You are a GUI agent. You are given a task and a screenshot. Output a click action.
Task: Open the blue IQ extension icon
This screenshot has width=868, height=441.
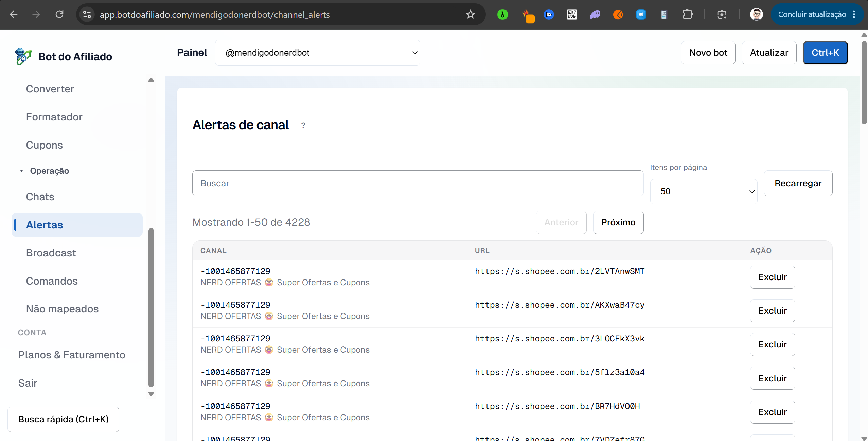549,14
